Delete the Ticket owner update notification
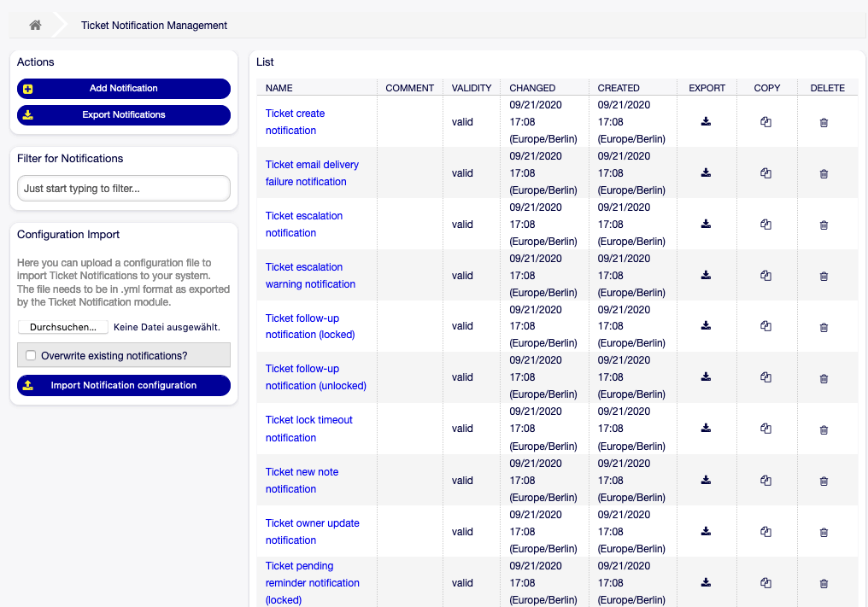This screenshot has height=607, width=868. pyautogui.click(x=824, y=532)
